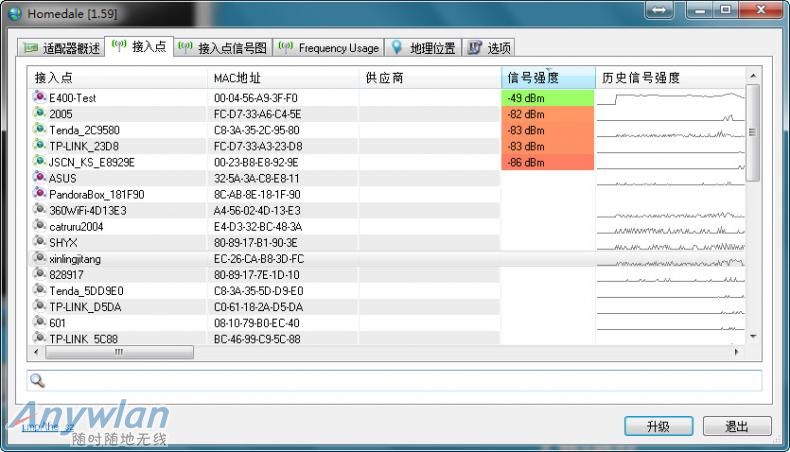Sort by the 信号强度 column header
Viewport: 790px width, 452px height.
[x=548, y=78]
